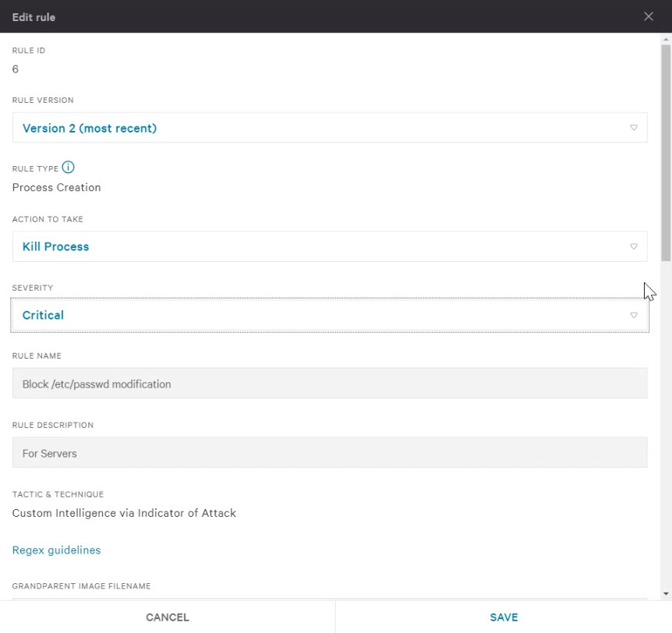The image size is (672, 633).
Task: Click the Process Creation rule type text
Action: point(56,187)
